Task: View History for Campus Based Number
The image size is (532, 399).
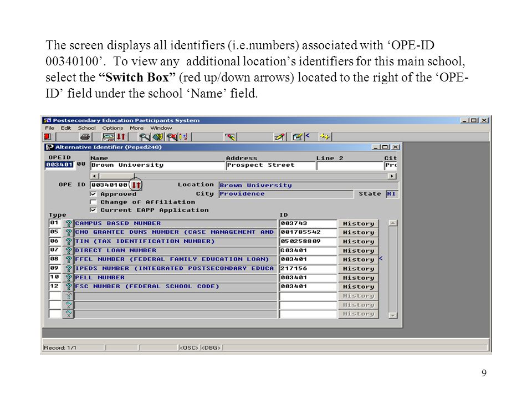Action: [x=359, y=223]
